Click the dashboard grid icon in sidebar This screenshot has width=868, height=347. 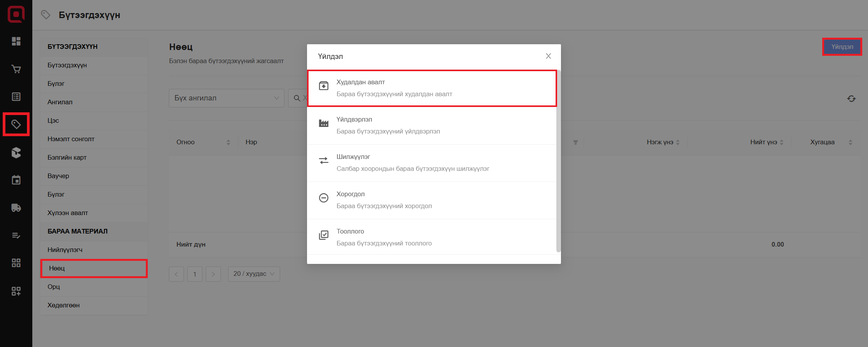[16, 41]
